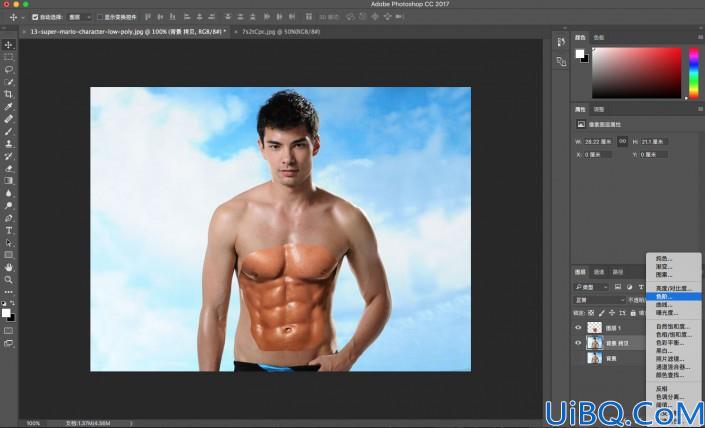The height and width of the screenshot is (428, 705).
Task: Toggle link between width and height
Action: click(x=622, y=141)
